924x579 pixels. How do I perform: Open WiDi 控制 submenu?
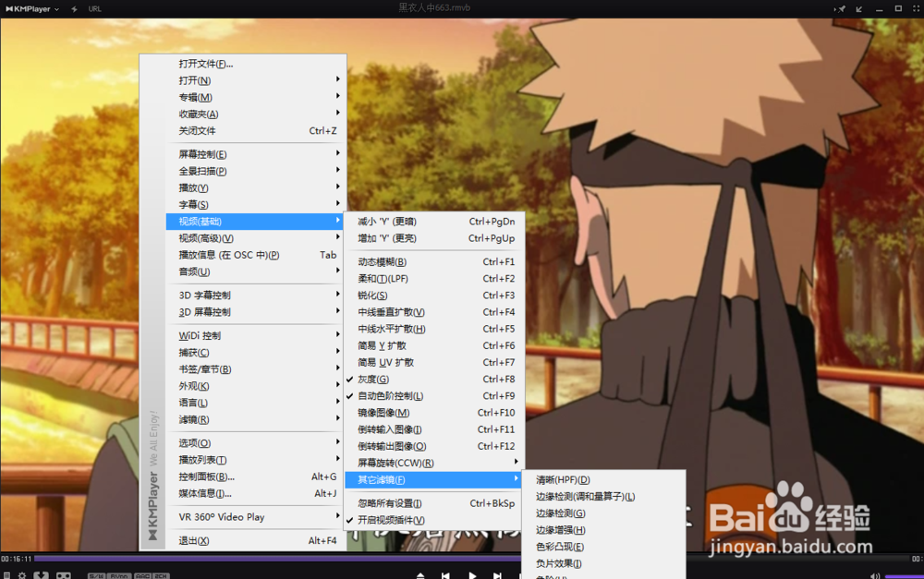coord(256,336)
